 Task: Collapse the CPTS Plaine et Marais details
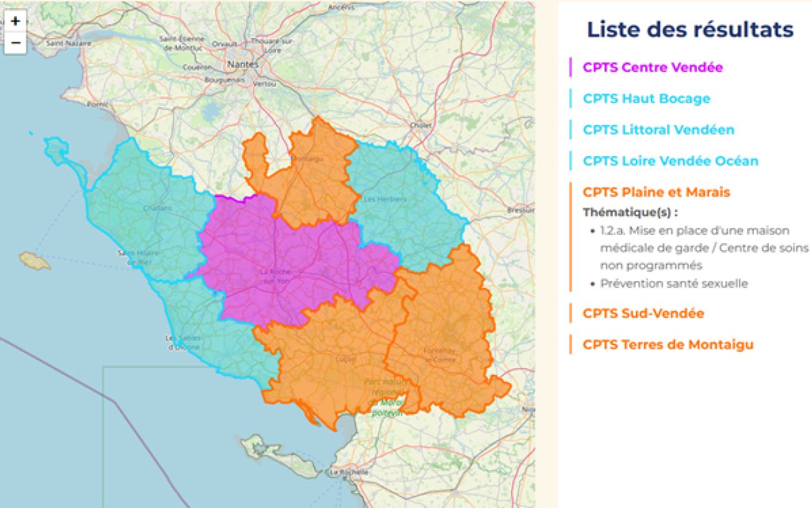(655, 192)
